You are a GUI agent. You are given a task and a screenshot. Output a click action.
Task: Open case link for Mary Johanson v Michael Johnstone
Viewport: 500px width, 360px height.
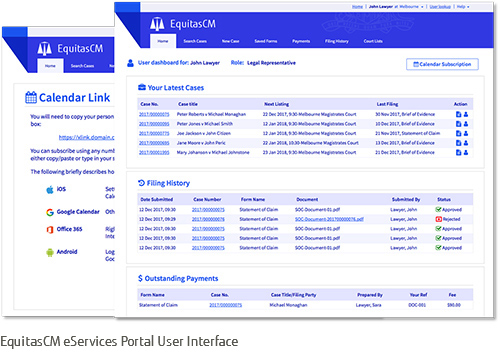point(154,152)
